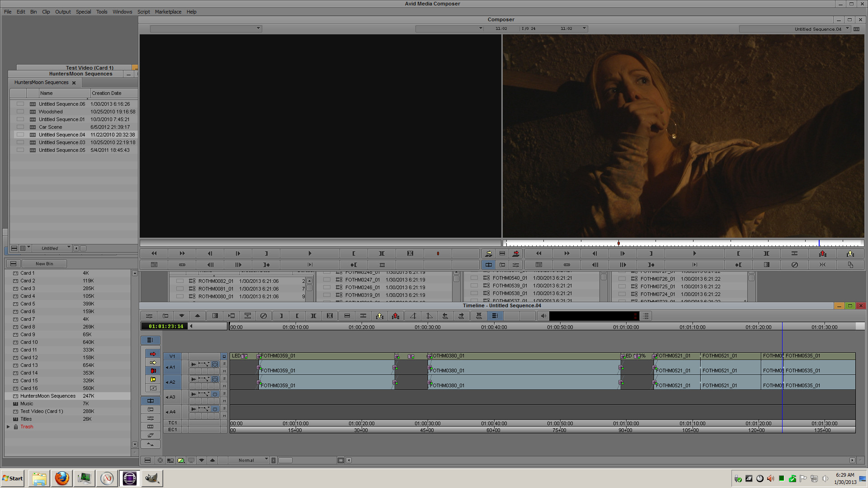Toggle the V1 video monitor icon
The width and height of the screenshot is (868, 488).
(224, 357)
